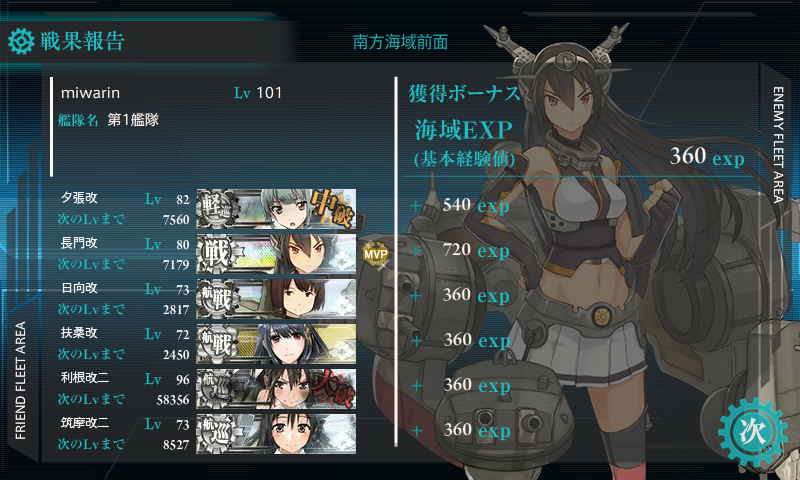Click the gear icon beside 戦果報告
This screenshot has height=480, width=800.
[x=21, y=41]
